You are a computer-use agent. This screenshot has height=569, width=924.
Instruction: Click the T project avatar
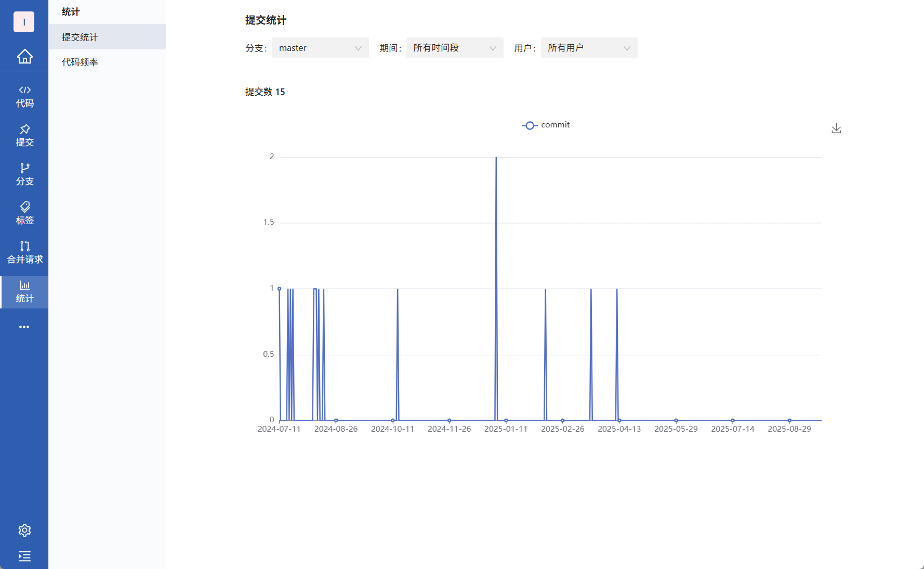(24, 22)
